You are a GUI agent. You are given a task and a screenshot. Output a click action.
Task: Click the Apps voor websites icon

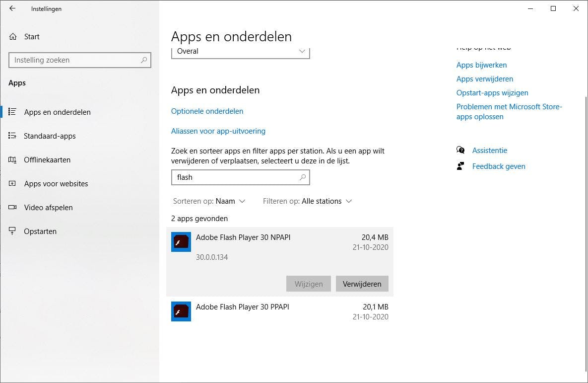coord(12,184)
